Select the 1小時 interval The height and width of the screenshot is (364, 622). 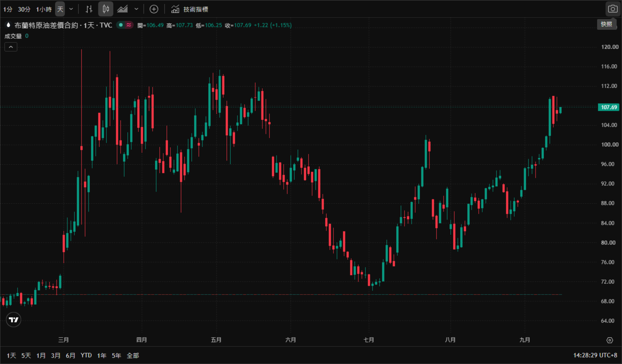[44, 9]
